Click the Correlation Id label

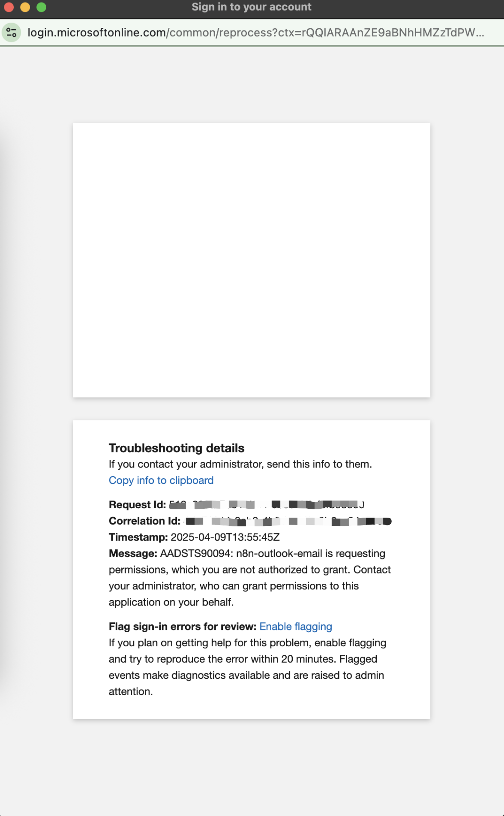(x=144, y=521)
